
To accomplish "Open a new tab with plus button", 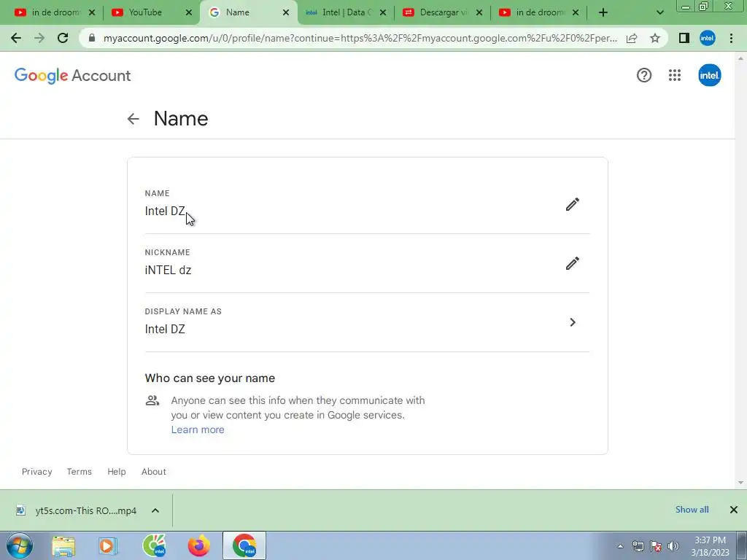I will (603, 12).
